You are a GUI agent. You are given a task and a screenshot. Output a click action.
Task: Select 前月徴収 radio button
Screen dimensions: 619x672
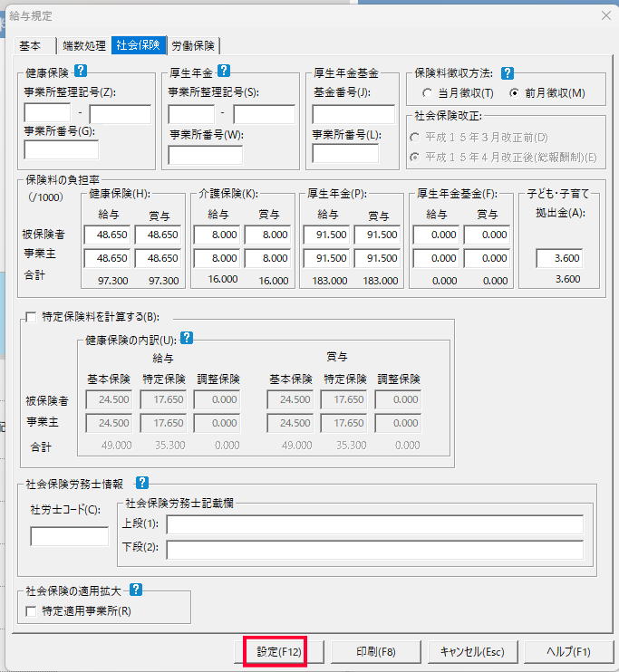tap(514, 93)
